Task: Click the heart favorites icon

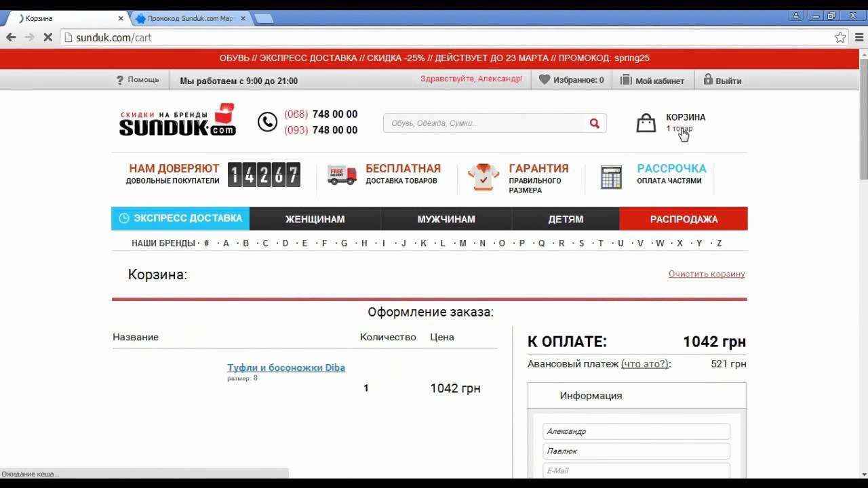Action: click(545, 79)
